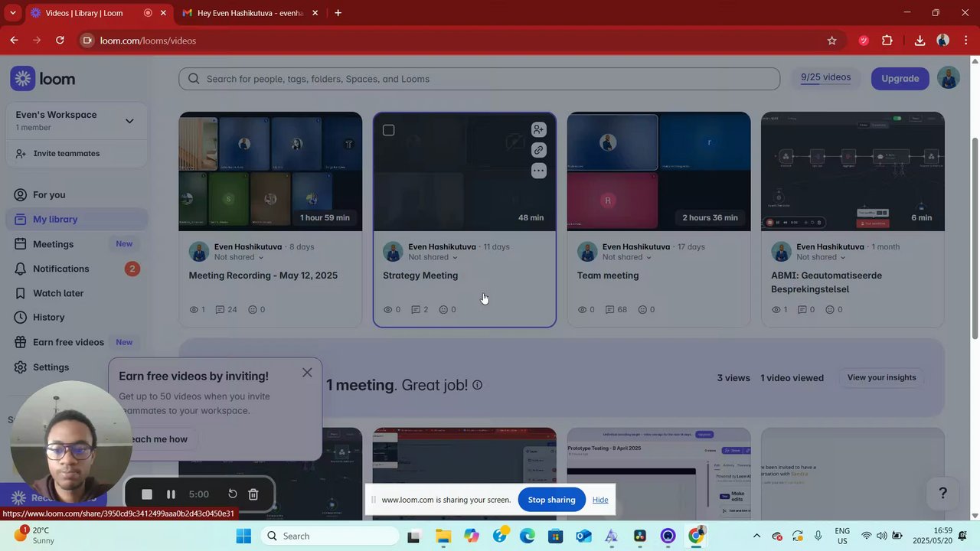Image resolution: width=980 pixels, height=551 pixels.
Task: Reload the Loom page
Action: (60, 41)
